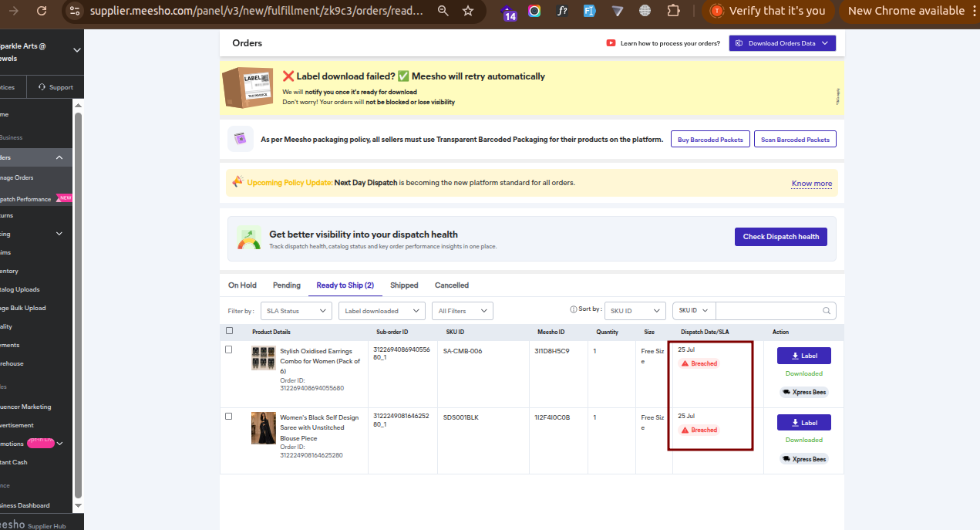This screenshot has width=980, height=530.
Task: Switch to the Cancelled tab
Action: point(452,285)
